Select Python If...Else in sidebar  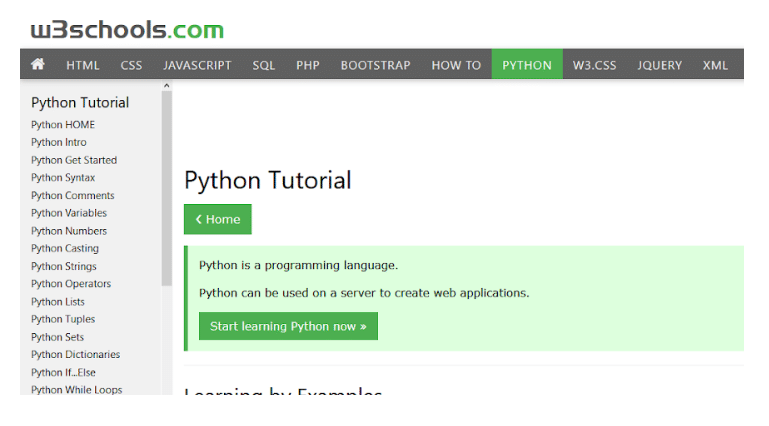(63, 372)
